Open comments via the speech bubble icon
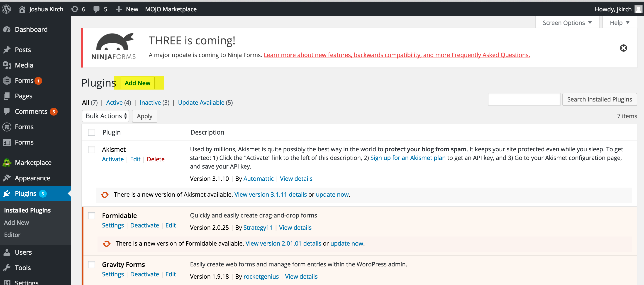The image size is (644, 285). click(97, 9)
